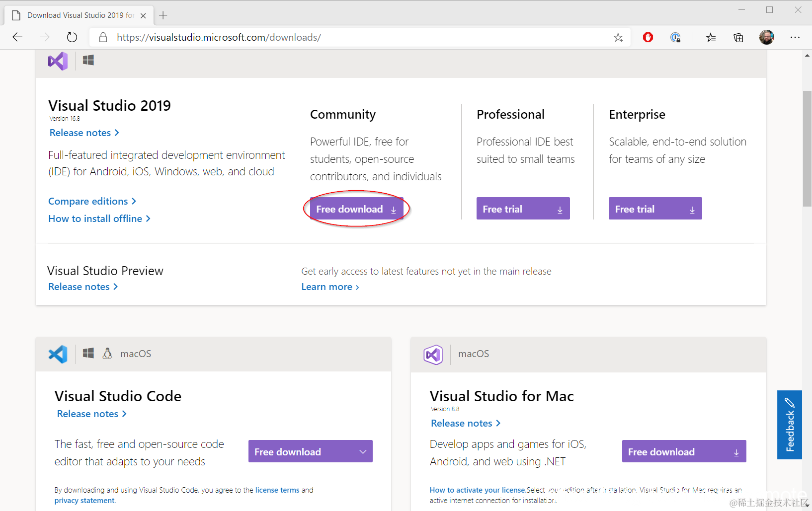Viewport: 812px width, 511px height.
Task: Open the red Opera-style extension icon
Action: click(x=648, y=37)
